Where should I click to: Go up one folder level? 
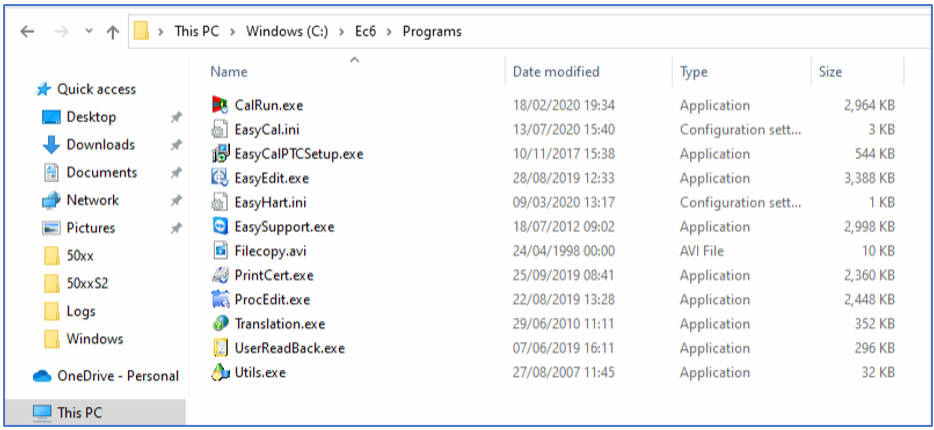pyautogui.click(x=112, y=32)
